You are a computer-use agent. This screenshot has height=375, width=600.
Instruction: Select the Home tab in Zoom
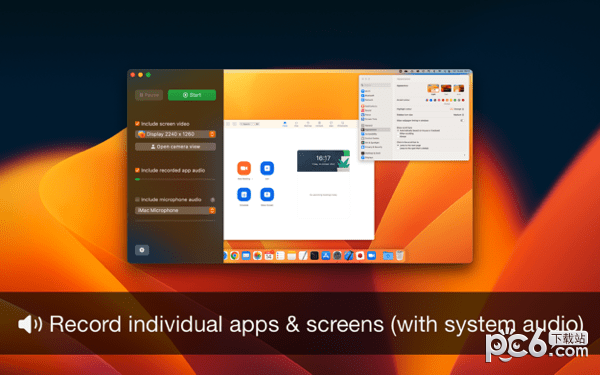[285, 124]
